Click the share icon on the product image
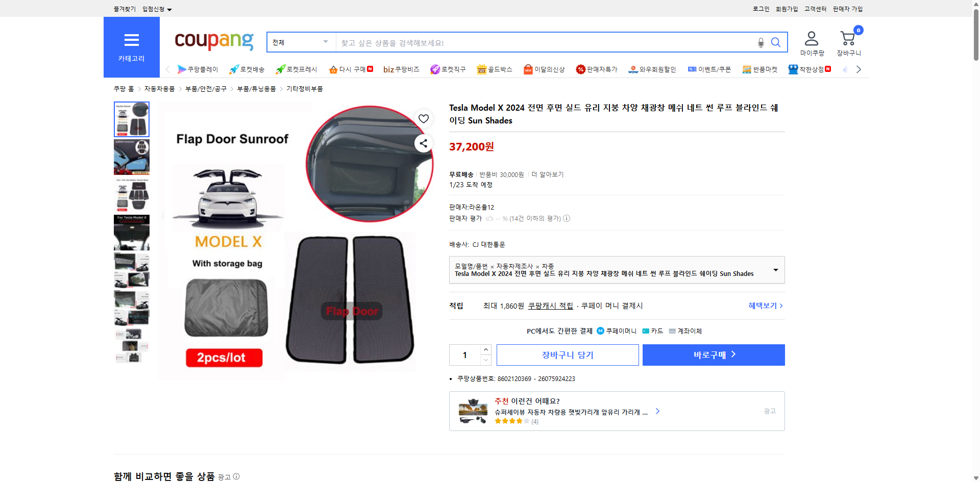Viewport: 980px width, 482px height. (x=423, y=143)
